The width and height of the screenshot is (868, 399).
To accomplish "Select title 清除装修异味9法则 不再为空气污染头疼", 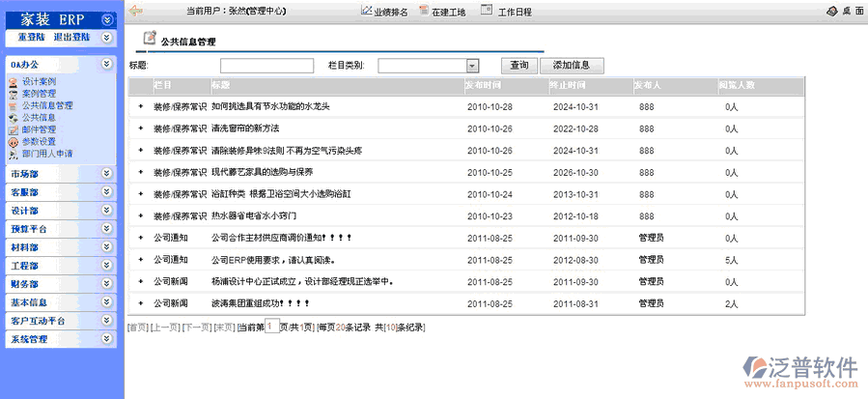I will click(287, 150).
